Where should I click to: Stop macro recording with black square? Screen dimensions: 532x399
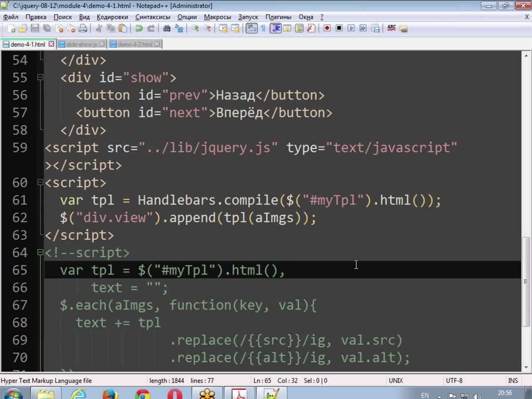click(339, 28)
